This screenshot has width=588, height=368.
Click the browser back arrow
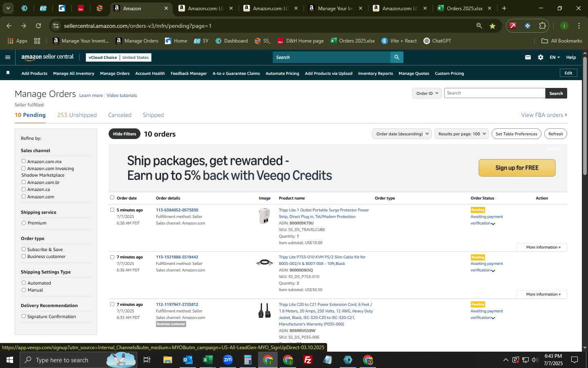pyautogui.click(x=9, y=26)
